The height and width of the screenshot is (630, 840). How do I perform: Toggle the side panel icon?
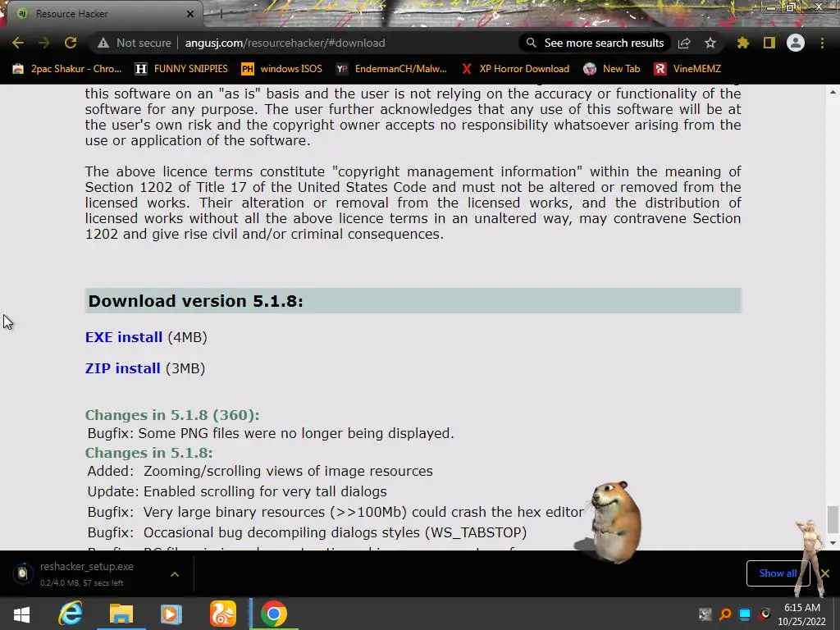coord(769,43)
